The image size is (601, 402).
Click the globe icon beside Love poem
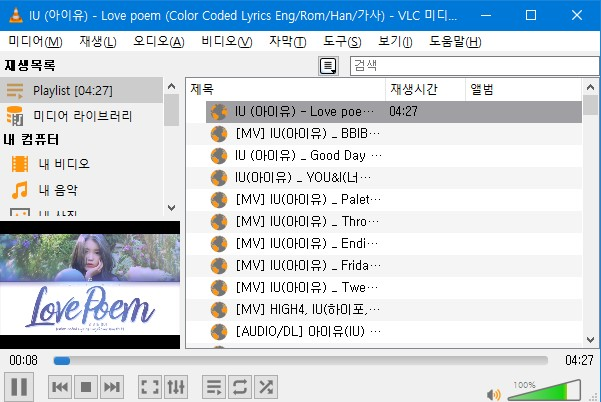219,112
